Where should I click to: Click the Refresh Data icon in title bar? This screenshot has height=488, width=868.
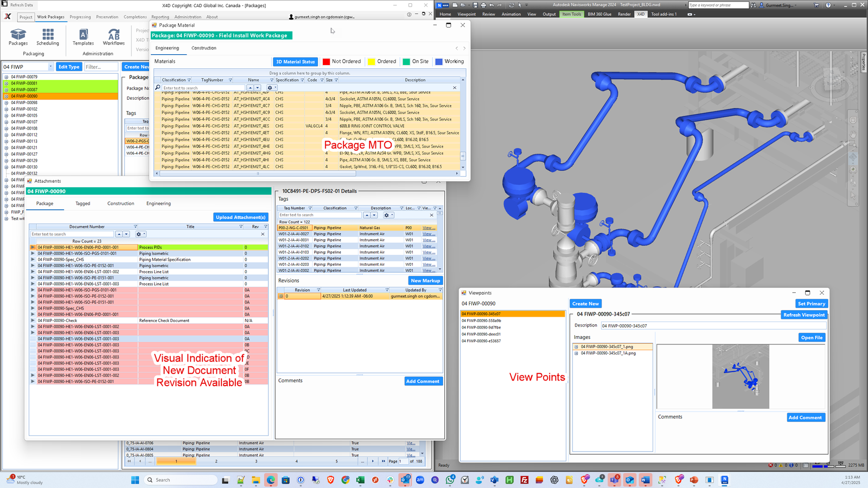(5, 5)
